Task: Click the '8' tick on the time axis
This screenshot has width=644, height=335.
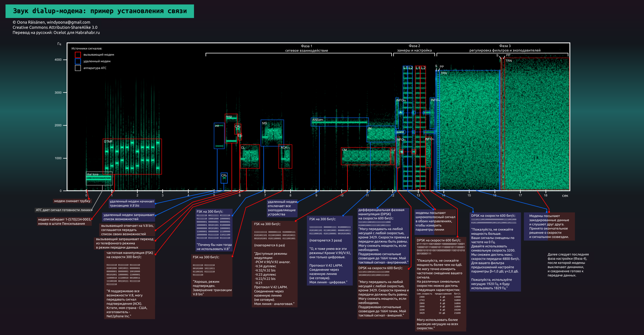Action: (290, 195)
